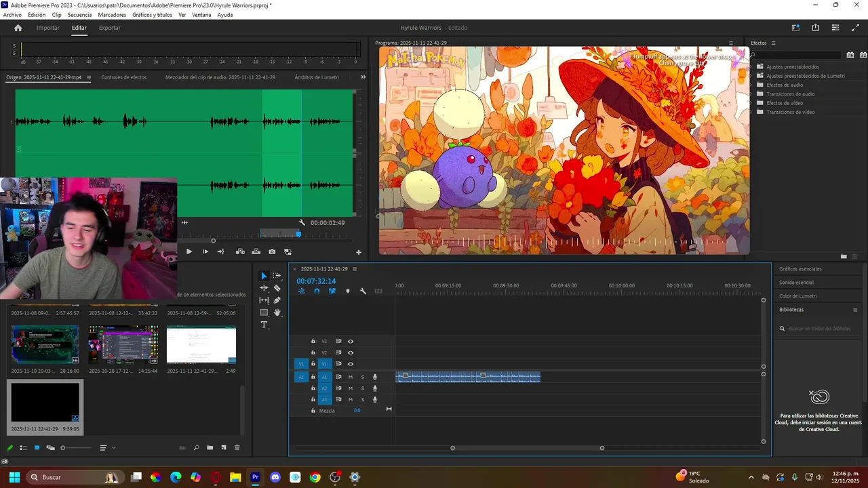Select the Selection tool arrow

point(264,276)
